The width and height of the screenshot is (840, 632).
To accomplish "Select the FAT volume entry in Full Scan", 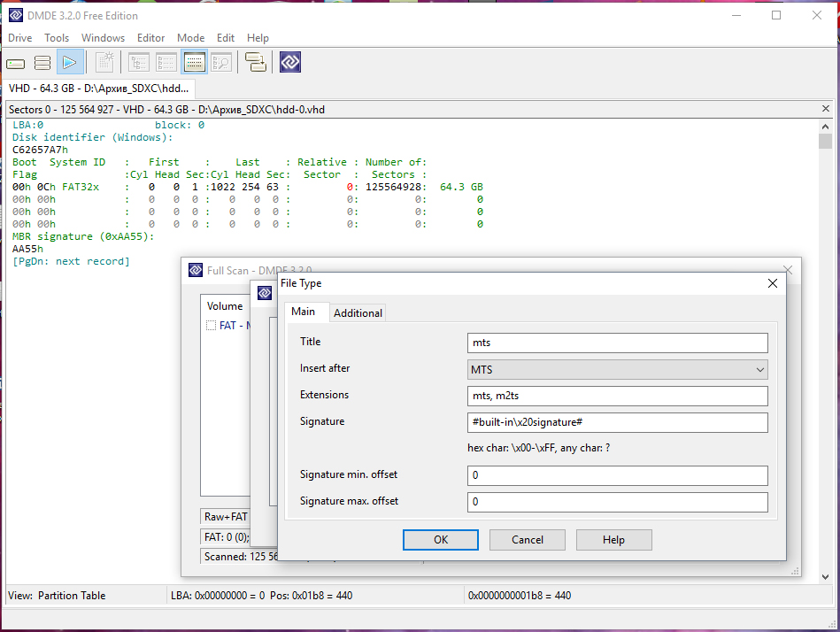I will click(235, 325).
